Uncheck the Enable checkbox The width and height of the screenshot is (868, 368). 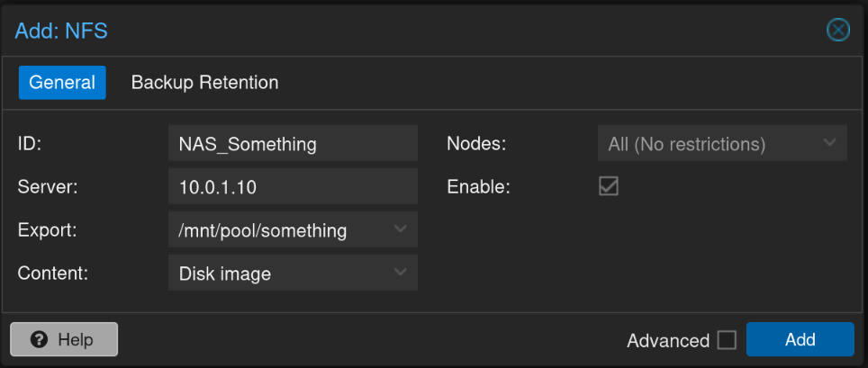[x=609, y=186]
